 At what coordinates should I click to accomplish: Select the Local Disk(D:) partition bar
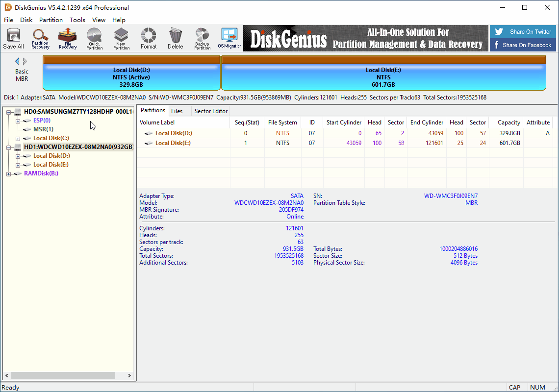click(131, 73)
